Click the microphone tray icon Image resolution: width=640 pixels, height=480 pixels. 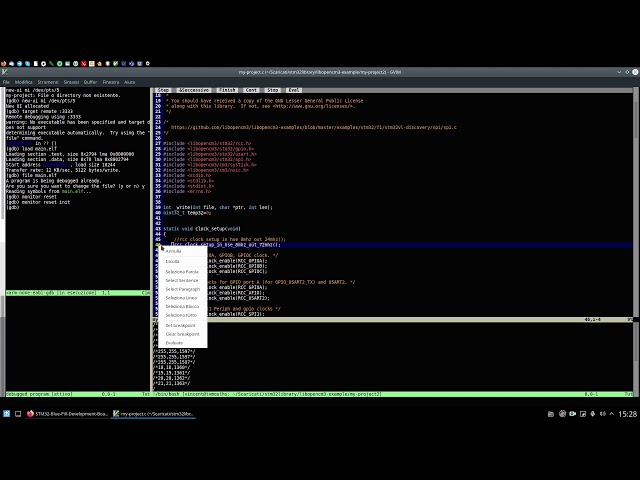click(x=593, y=414)
